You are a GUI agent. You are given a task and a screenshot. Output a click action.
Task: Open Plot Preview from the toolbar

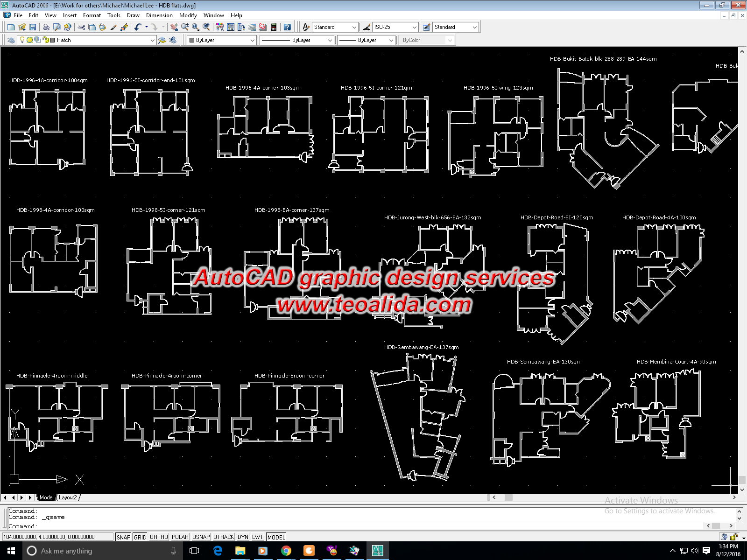click(x=57, y=27)
